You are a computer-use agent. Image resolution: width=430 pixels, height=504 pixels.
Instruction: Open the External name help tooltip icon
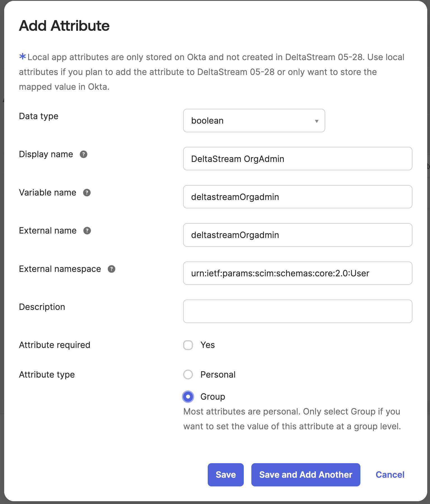[87, 231]
